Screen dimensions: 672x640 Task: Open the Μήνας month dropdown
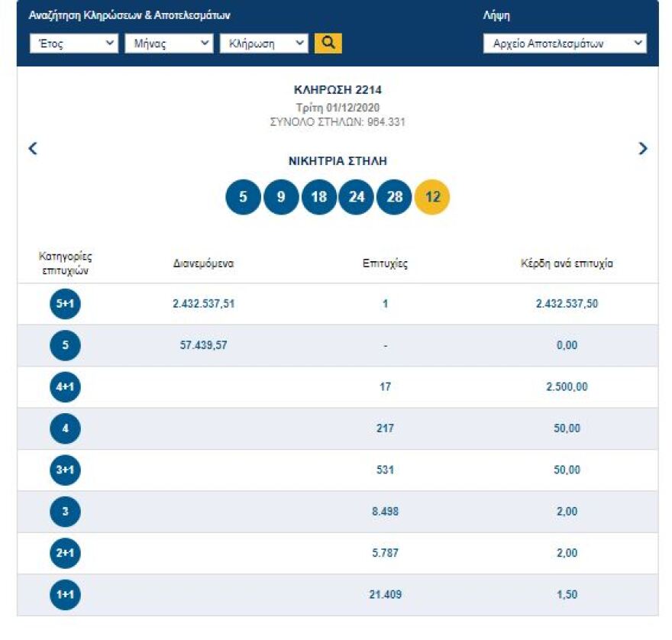click(x=170, y=44)
